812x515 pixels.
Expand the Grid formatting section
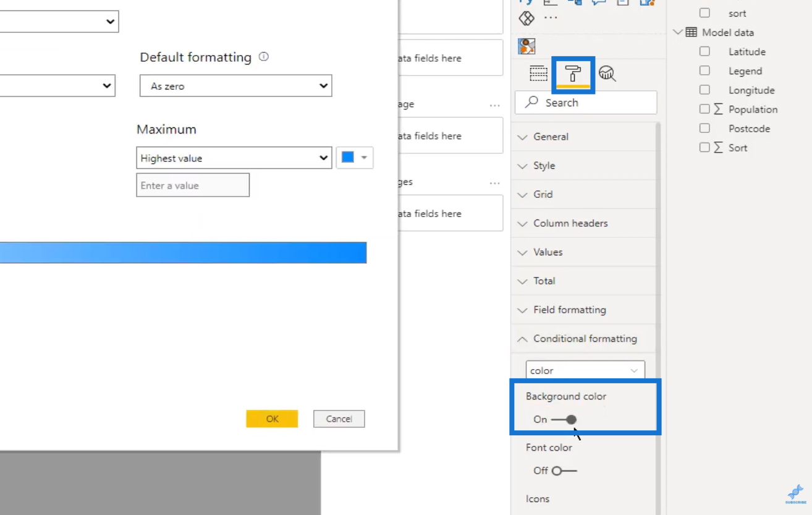(x=583, y=194)
